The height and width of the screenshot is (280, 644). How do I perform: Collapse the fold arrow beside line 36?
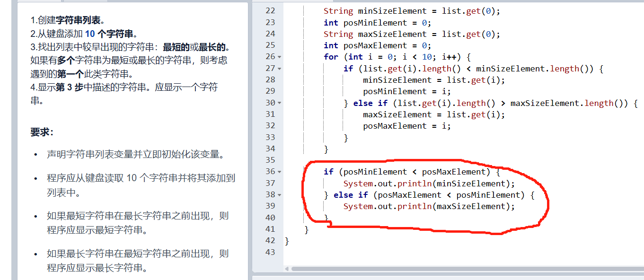coord(279,172)
